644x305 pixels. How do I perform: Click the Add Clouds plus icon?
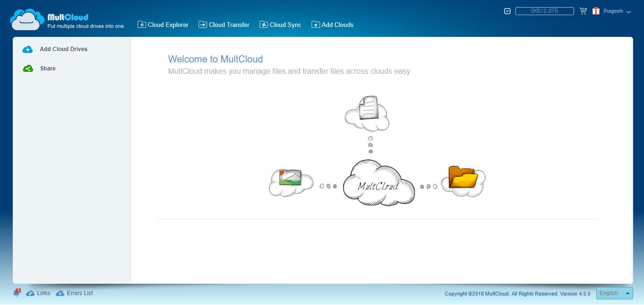click(x=316, y=25)
